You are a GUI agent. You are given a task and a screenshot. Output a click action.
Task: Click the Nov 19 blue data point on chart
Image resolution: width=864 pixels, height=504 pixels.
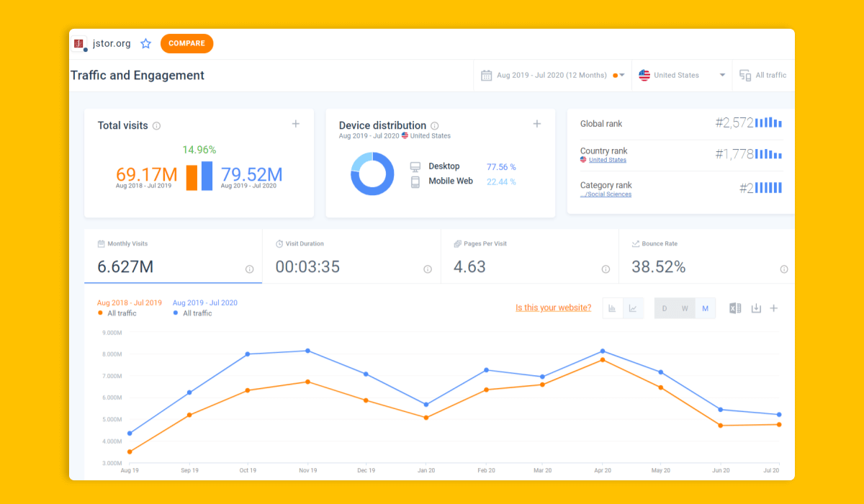(307, 351)
